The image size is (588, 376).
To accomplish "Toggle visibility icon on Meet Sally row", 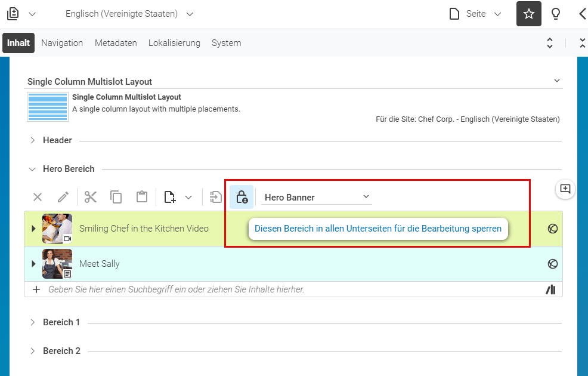I will point(552,264).
